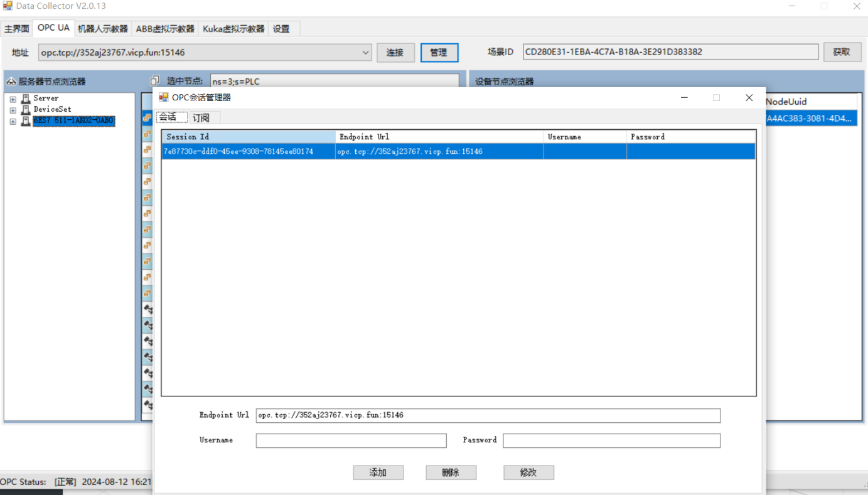Screen dimensions: 868x495
Task: Go to the 设置 tab
Action: pyautogui.click(x=281, y=29)
